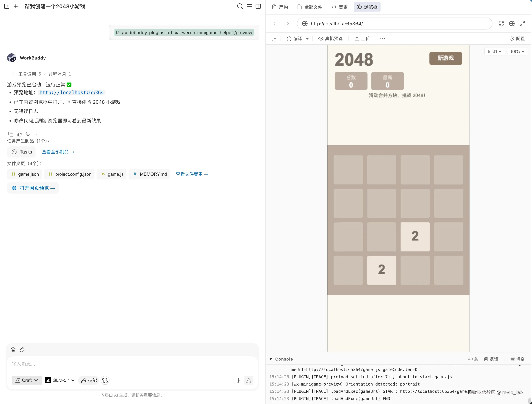The width and height of the screenshot is (532, 404).
Task: Start a new chat with the plus icon
Action: (x=16, y=7)
